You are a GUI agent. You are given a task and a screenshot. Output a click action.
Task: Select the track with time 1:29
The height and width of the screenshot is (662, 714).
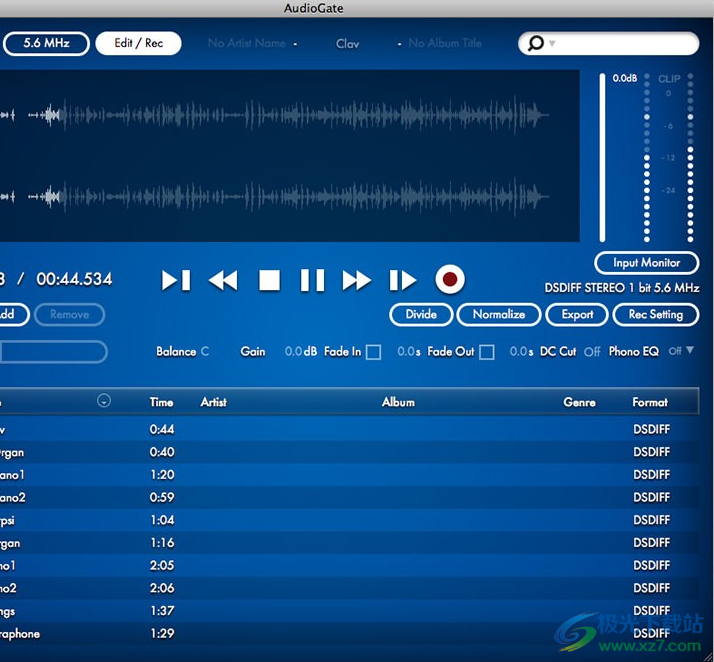[x=349, y=633]
